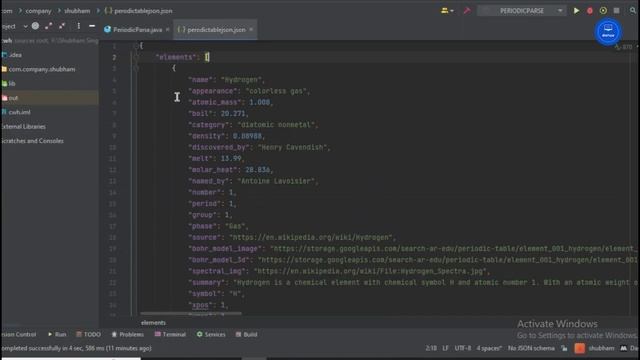Change indent setting '4 spaces' in status bar
This screenshot has width=640, height=360.
(489, 348)
